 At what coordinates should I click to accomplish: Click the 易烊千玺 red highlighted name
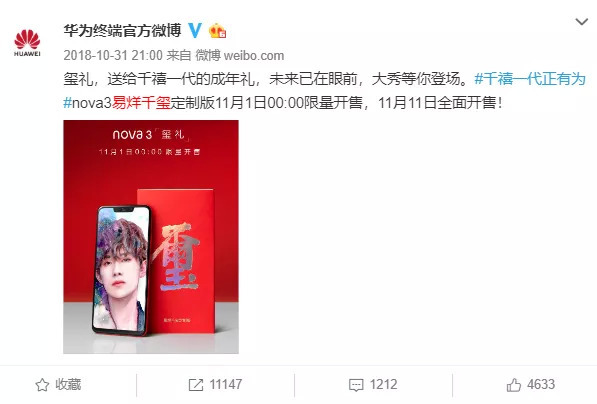coord(141,102)
